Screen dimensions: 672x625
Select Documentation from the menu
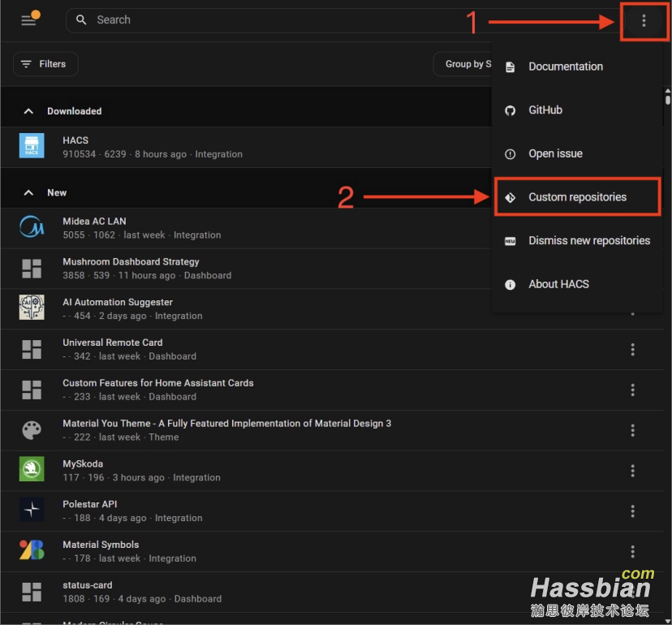tap(577, 67)
